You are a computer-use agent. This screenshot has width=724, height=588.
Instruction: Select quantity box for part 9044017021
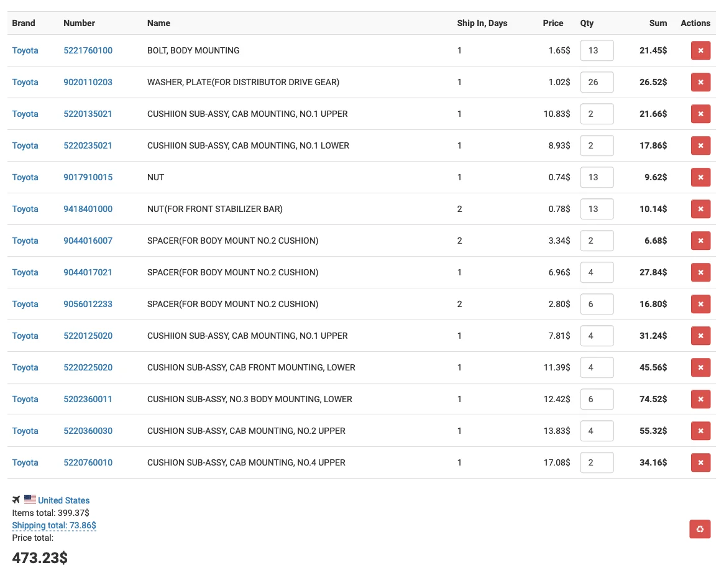[x=597, y=272]
